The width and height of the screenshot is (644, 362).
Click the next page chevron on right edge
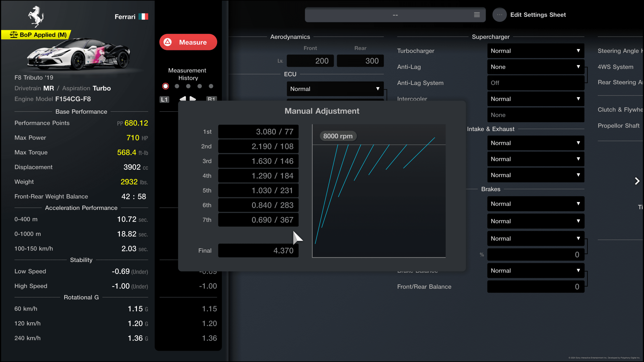[637, 181]
